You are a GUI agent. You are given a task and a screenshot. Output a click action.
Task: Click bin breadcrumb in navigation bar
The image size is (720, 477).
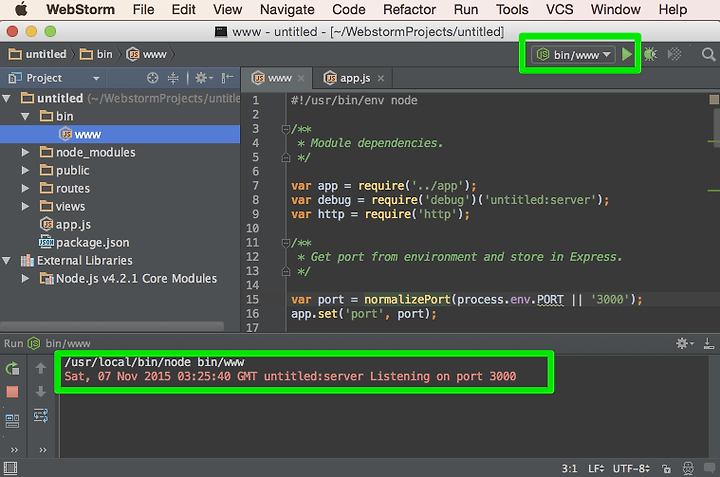point(96,55)
